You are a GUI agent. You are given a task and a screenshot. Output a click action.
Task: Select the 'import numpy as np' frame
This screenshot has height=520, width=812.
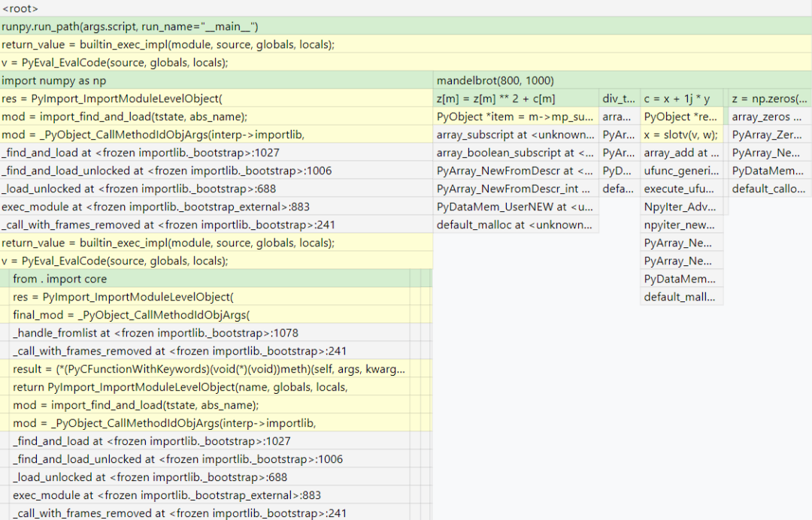[217, 80]
